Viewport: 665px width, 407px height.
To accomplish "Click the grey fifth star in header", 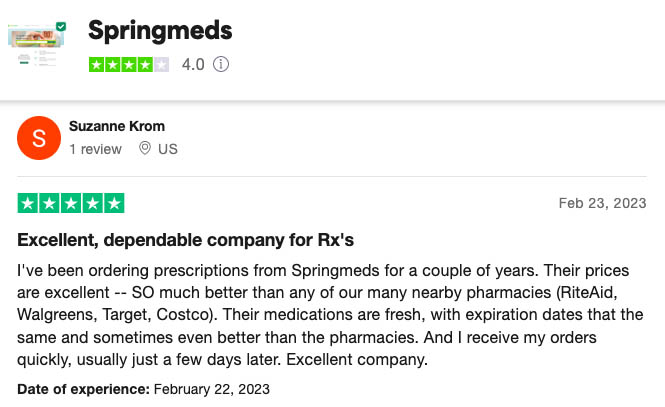I will click(161, 64).
